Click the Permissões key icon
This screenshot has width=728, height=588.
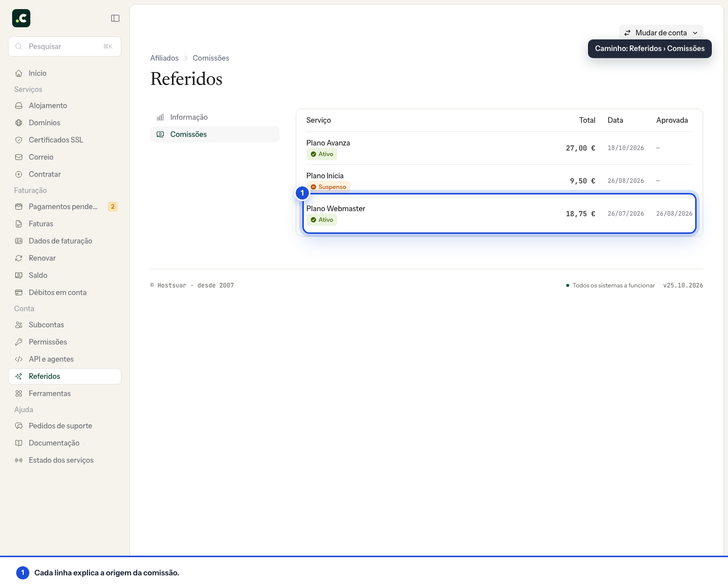pos(19,342)
